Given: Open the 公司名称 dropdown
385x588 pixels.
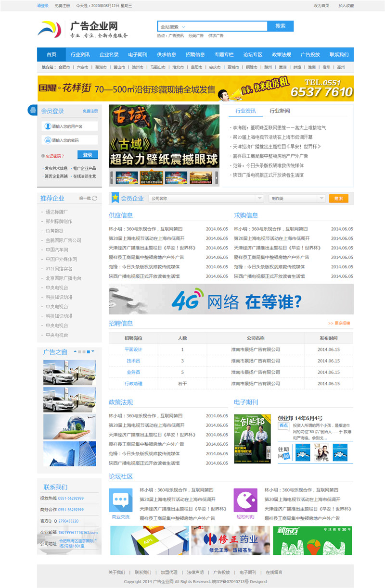Looking at the screenshot, I should [259, 198].
